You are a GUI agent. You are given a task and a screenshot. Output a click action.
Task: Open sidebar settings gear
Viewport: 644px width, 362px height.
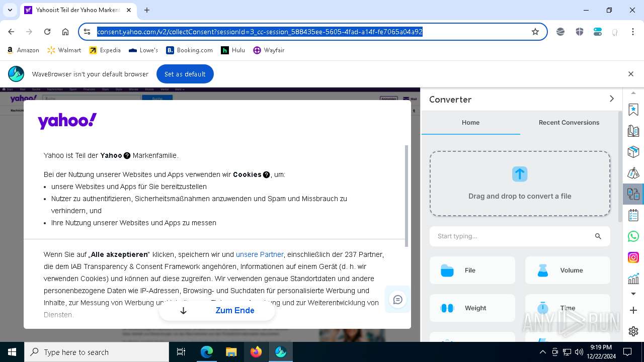click(x=633, y=331)
